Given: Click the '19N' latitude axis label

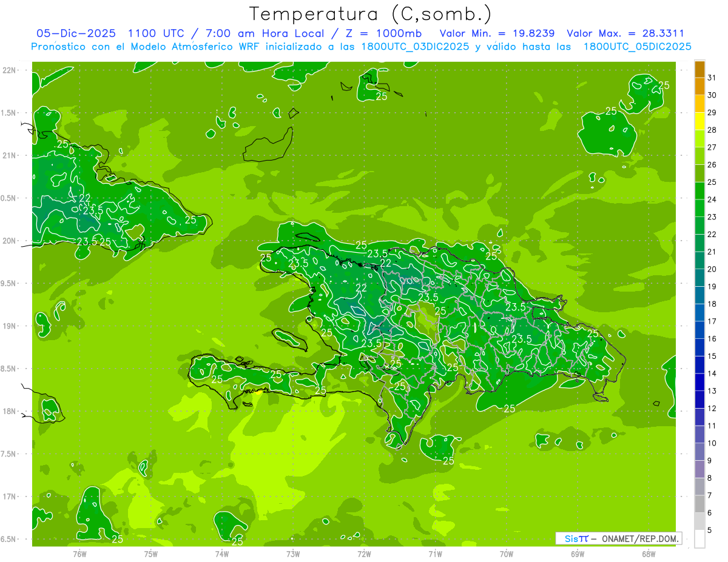Looking at the screenshot, I should (9, 326).
